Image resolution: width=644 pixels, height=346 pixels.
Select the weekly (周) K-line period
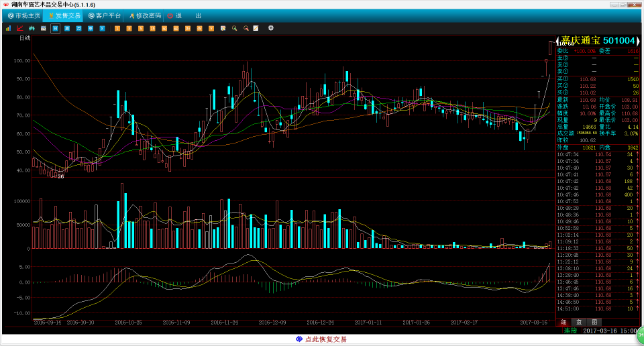(67, 28)
